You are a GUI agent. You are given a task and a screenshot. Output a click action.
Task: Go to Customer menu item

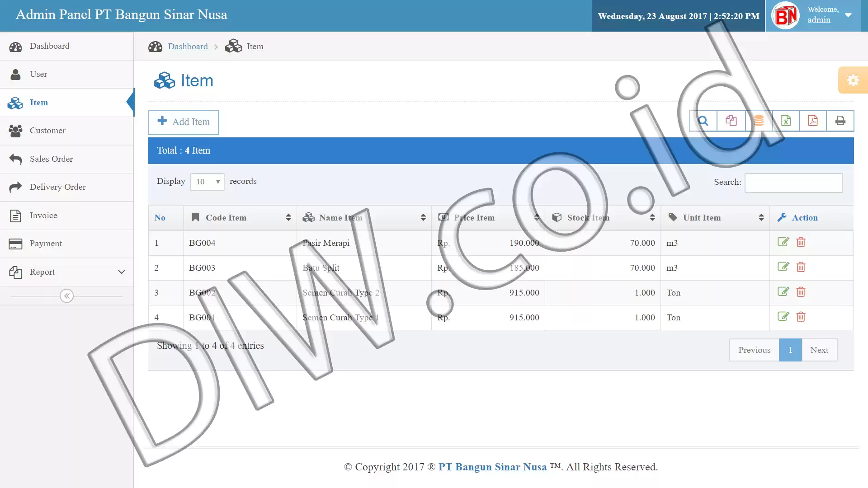click(x=67, y=131)
